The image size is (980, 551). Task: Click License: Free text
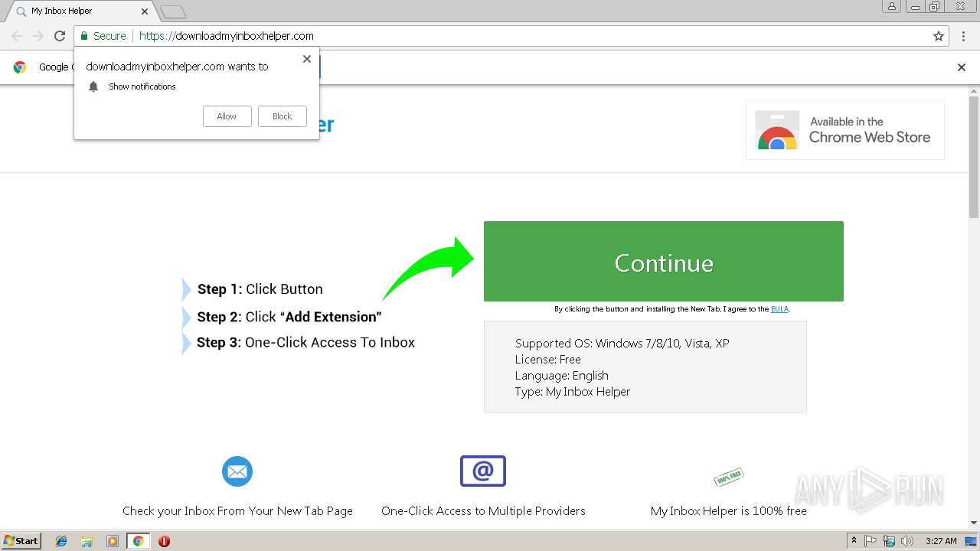click(x=548, y=359)
